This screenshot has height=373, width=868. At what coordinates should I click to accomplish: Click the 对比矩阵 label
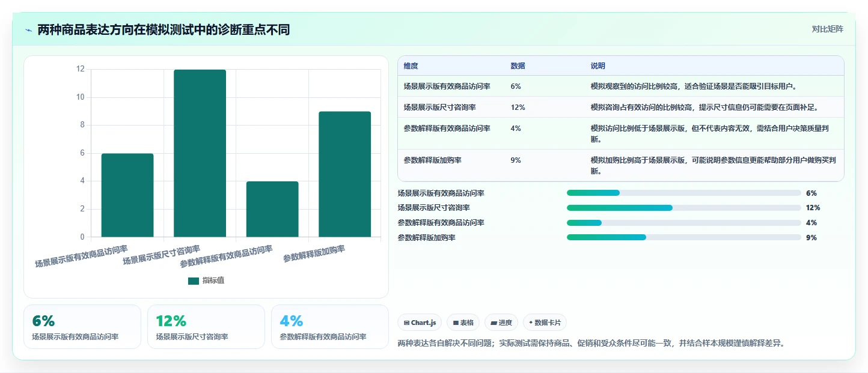pyautogui.click(x=827, y=29)
